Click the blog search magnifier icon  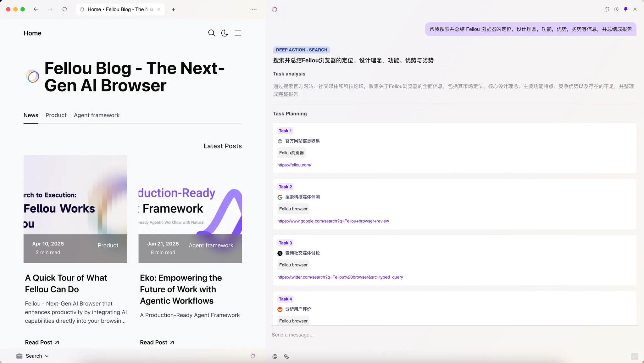(x=212, y=33)
